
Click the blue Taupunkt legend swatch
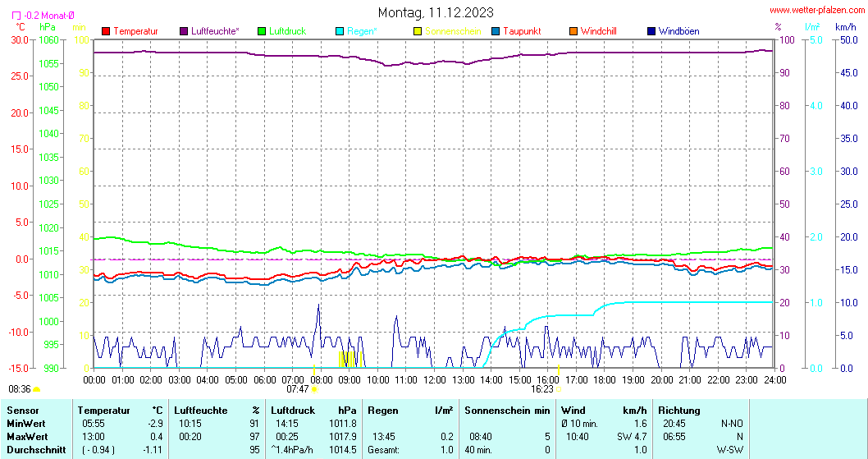point(496,31)
